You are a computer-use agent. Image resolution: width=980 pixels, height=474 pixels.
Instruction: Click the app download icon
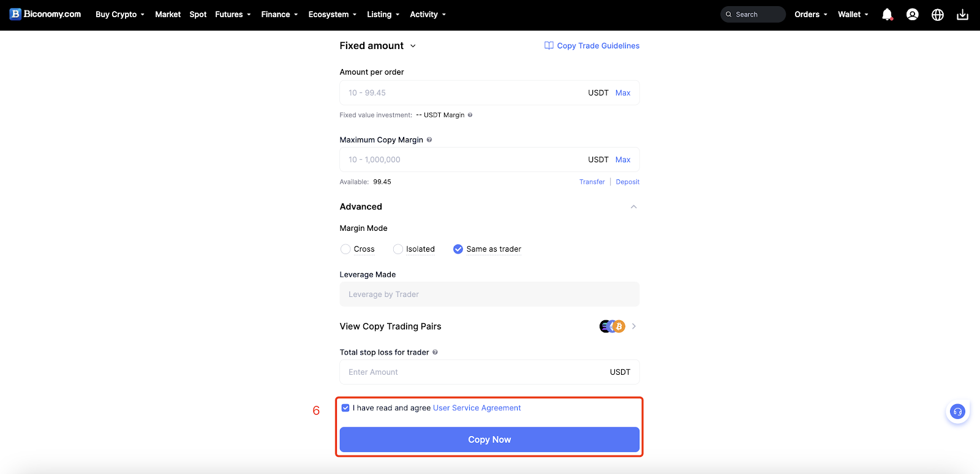tap(962, 15)
